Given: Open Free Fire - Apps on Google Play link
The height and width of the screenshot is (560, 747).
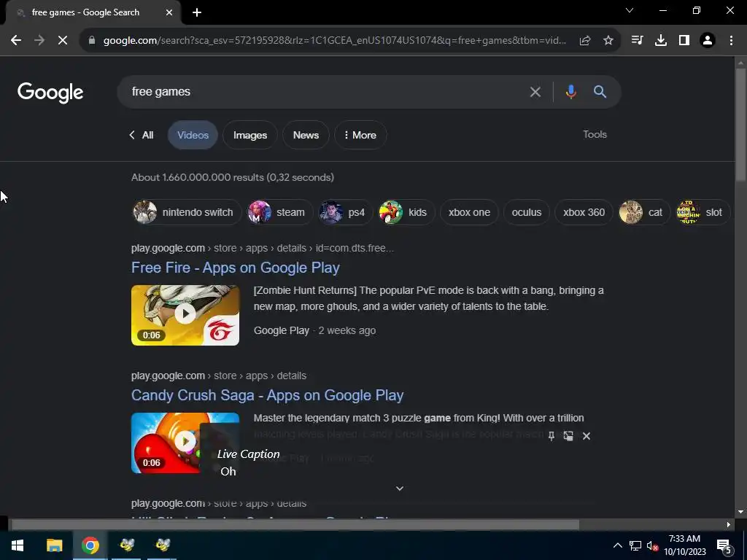Looking at the screenshot, I should click(236, 268).
